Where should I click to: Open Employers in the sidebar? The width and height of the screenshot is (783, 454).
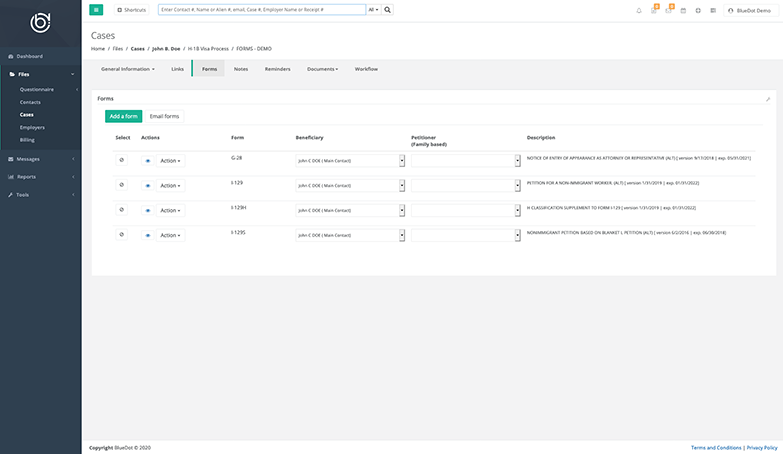pyautogui.click(x=32, y=127)
